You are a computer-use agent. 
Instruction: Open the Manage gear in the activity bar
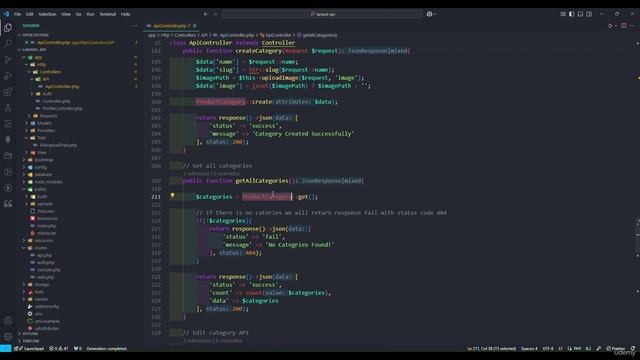(x=8, y=337)
